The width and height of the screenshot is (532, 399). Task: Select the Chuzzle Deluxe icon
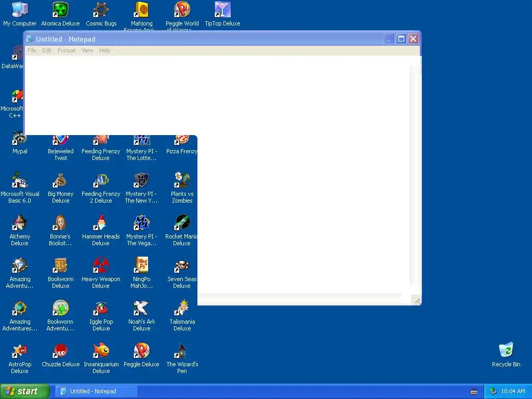tap(60, 355)
